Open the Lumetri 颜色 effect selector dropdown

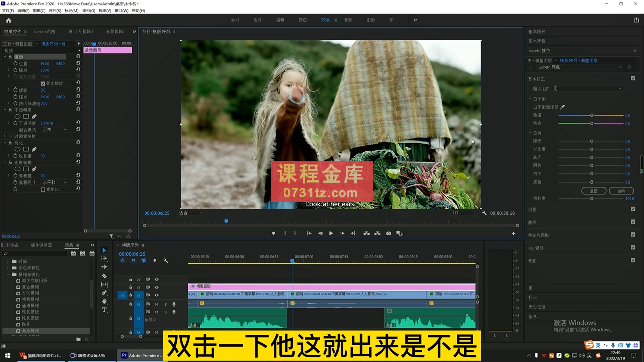click(x=580, y=67)
